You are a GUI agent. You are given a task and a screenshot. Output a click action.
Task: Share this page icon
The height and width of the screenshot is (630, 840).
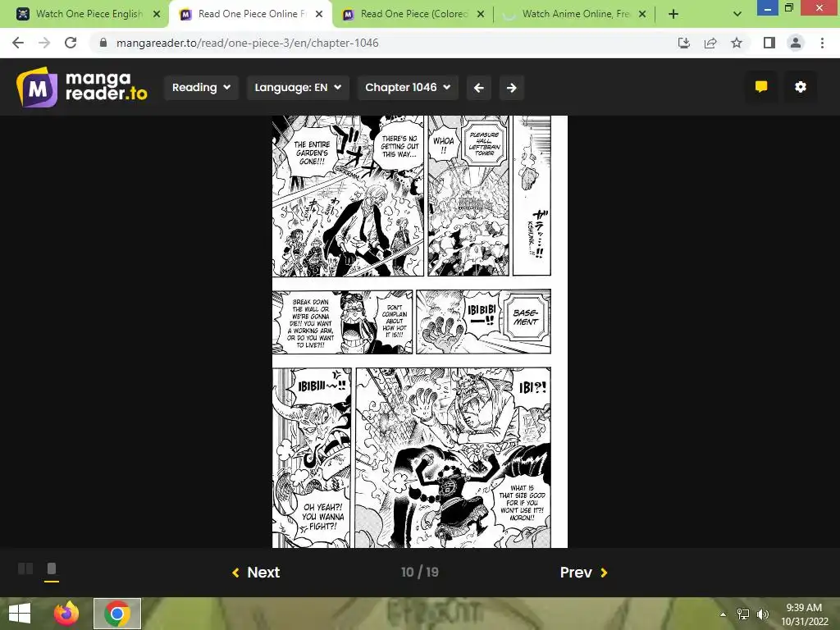click(x=710, y=43)
